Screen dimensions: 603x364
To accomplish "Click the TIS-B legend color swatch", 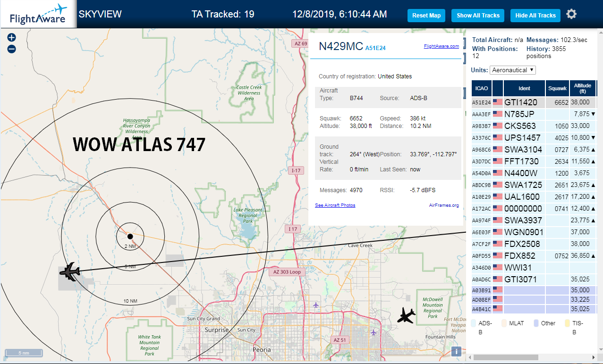I will (568, 323).
